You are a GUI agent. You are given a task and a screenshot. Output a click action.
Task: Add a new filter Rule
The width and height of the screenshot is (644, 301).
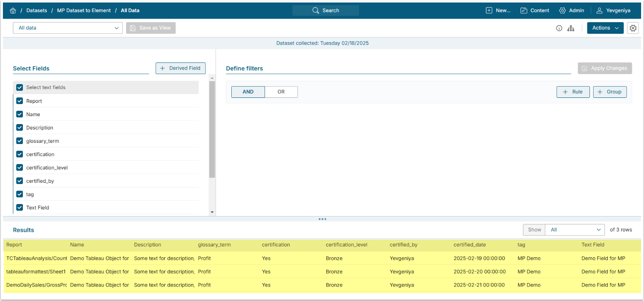[x=573, y=92]
